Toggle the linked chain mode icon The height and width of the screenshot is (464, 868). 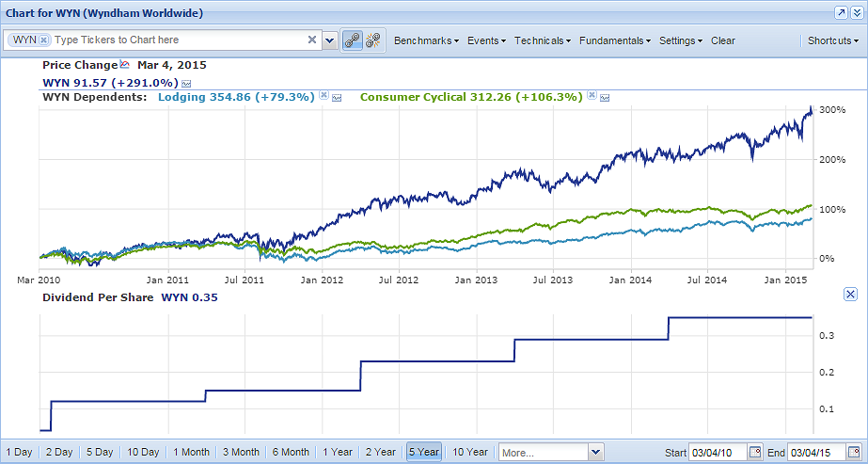click(x=352, y=40)
